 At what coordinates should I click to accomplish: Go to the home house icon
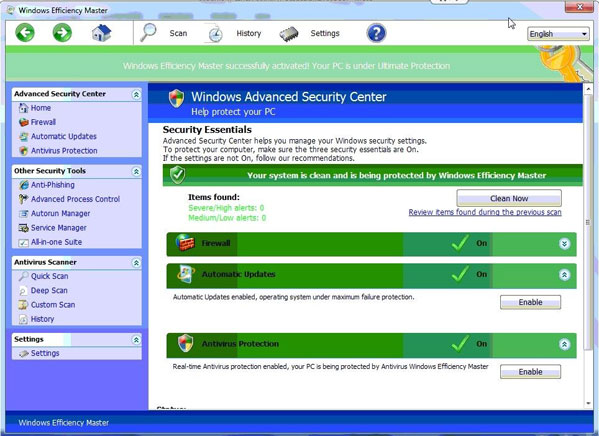tap(101, 33)
